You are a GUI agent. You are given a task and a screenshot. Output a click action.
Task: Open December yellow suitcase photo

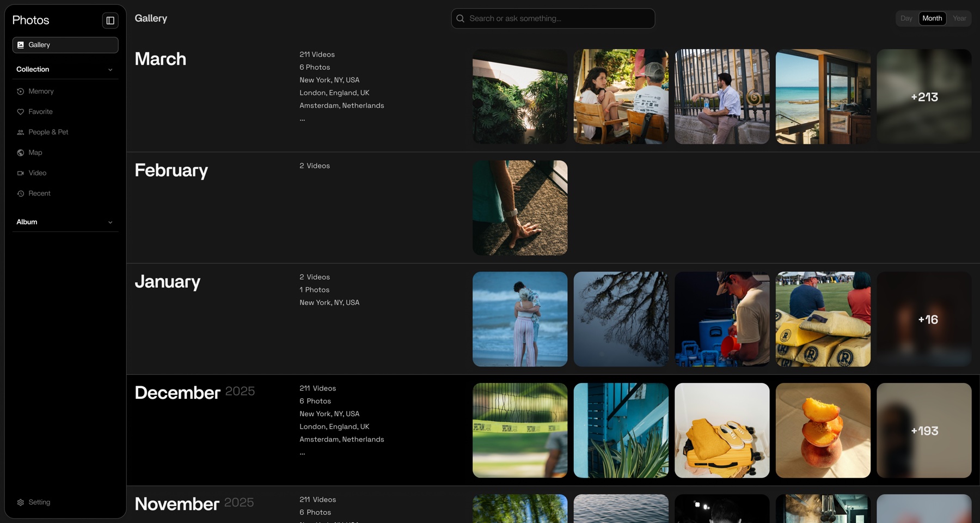[x=722, y=430]
